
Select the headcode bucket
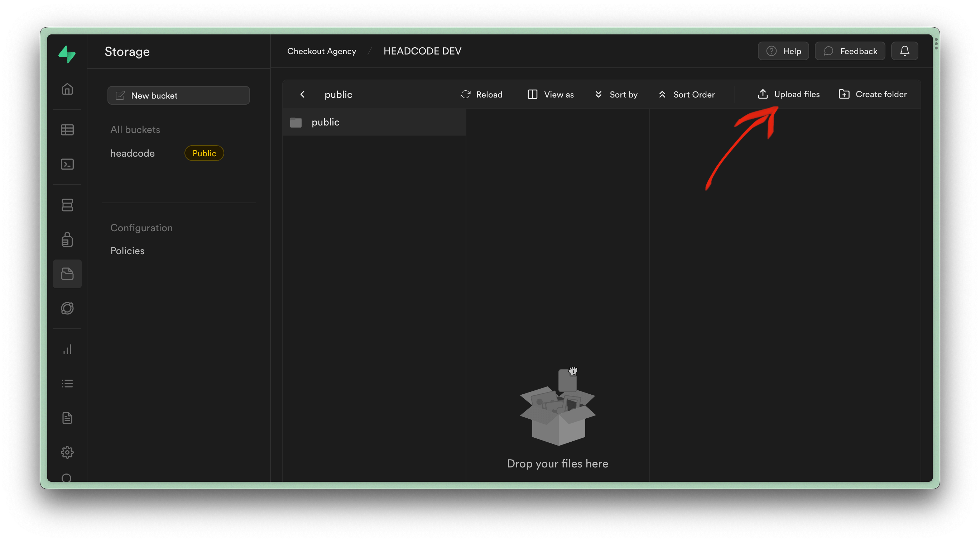tap(133, 153)
